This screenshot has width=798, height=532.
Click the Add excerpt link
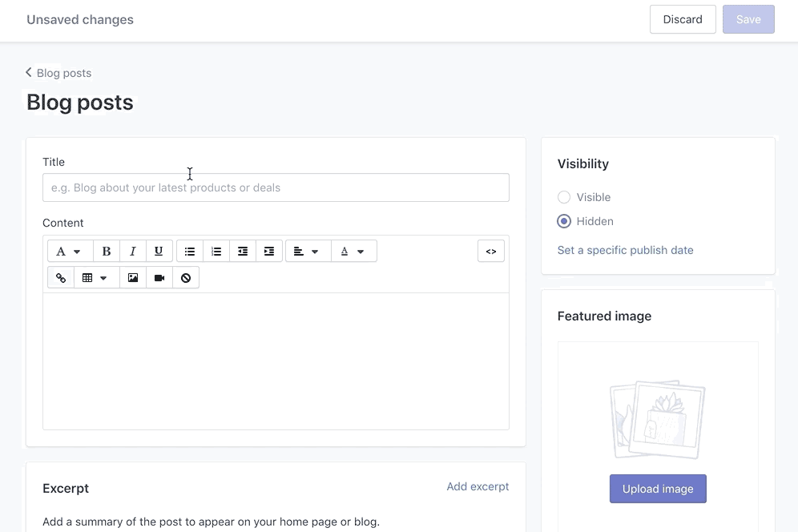click(478, 486)
